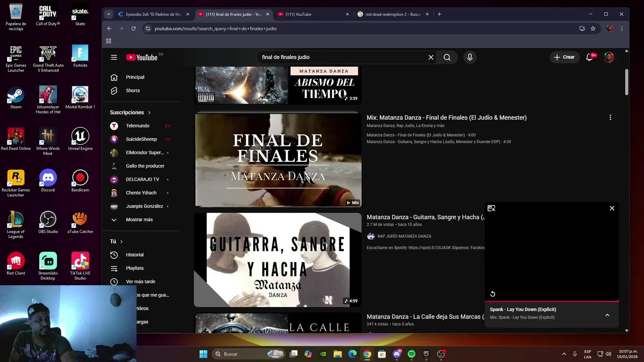Open Chrome apps grid shortcut
This screenshot has width=644, height=362.
108,41
